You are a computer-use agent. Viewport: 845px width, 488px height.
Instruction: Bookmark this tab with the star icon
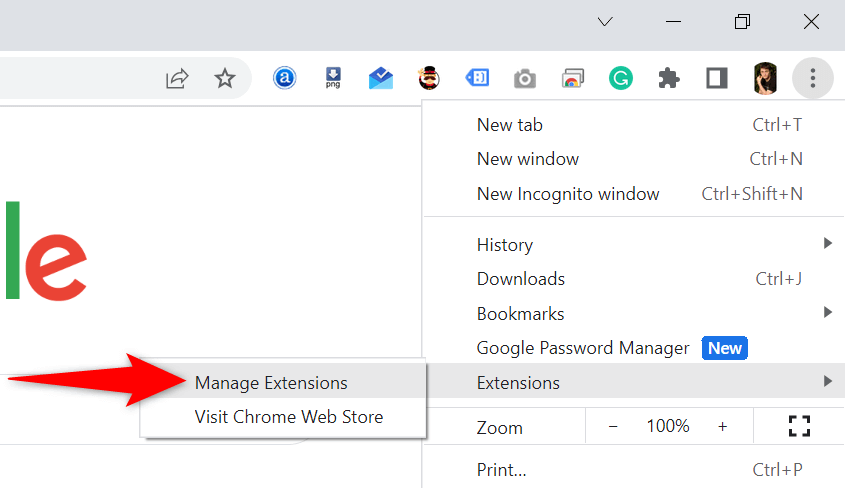tap(225, 78)
